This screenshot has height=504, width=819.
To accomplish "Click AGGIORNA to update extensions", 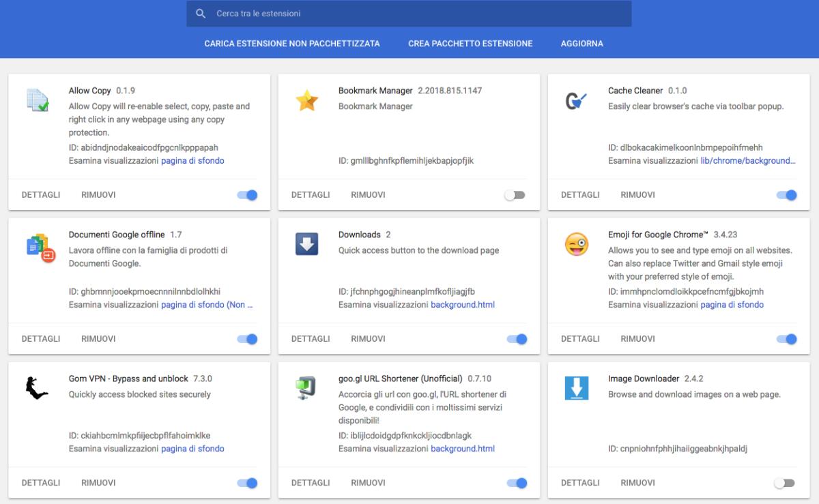I will tap(582, 43).
